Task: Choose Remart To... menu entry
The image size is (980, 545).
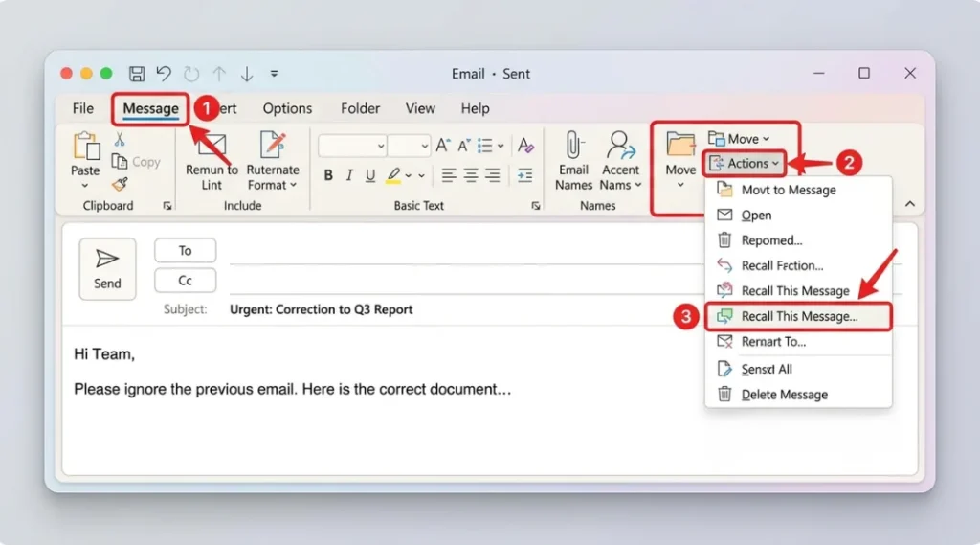Action: (798, 342)
